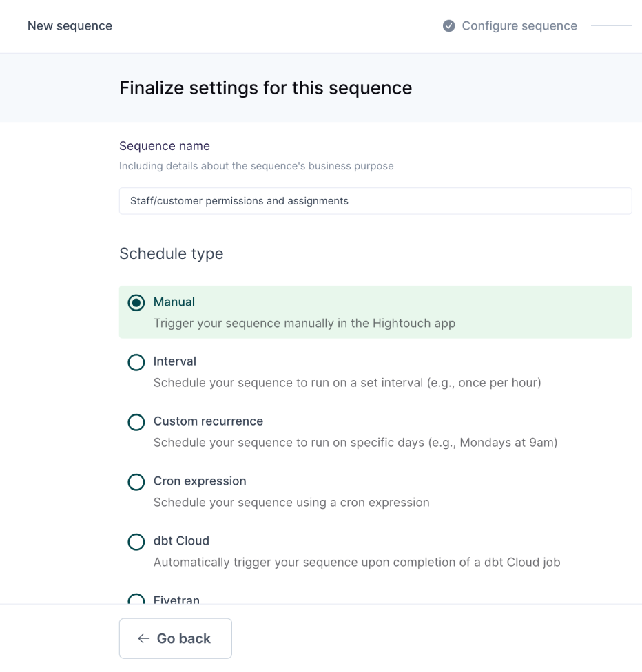Select the partially visible Fivetran radio

click(x=136, y=599)
